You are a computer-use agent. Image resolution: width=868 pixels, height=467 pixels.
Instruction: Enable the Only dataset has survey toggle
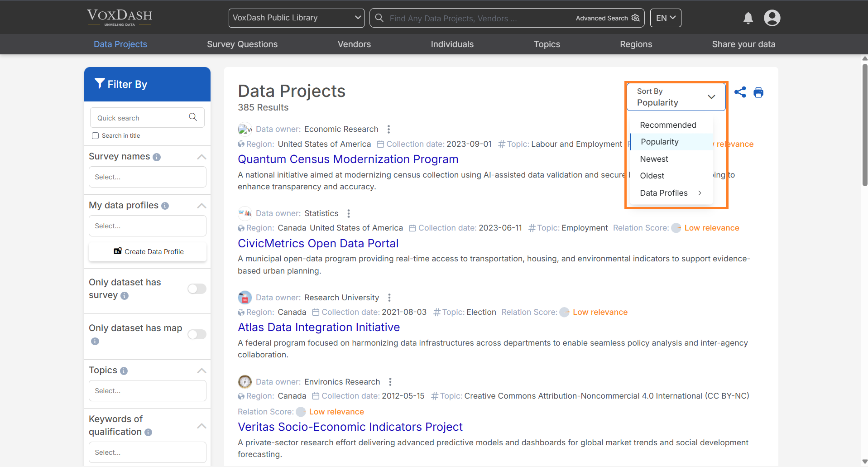(197, 289)
